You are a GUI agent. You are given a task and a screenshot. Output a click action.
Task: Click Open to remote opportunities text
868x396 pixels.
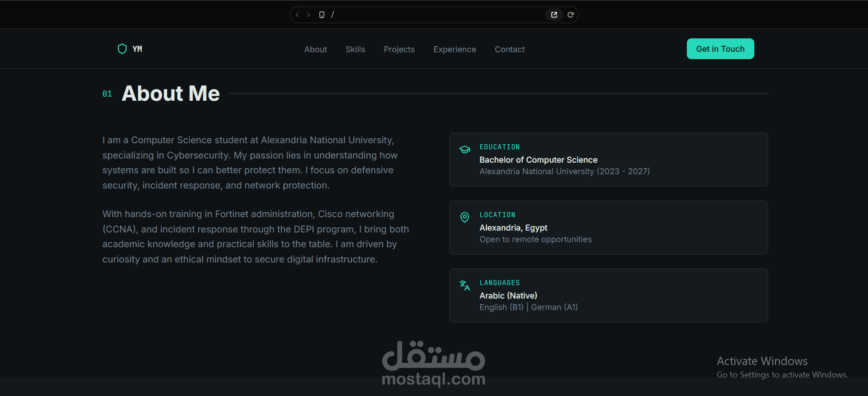point(536,239)
